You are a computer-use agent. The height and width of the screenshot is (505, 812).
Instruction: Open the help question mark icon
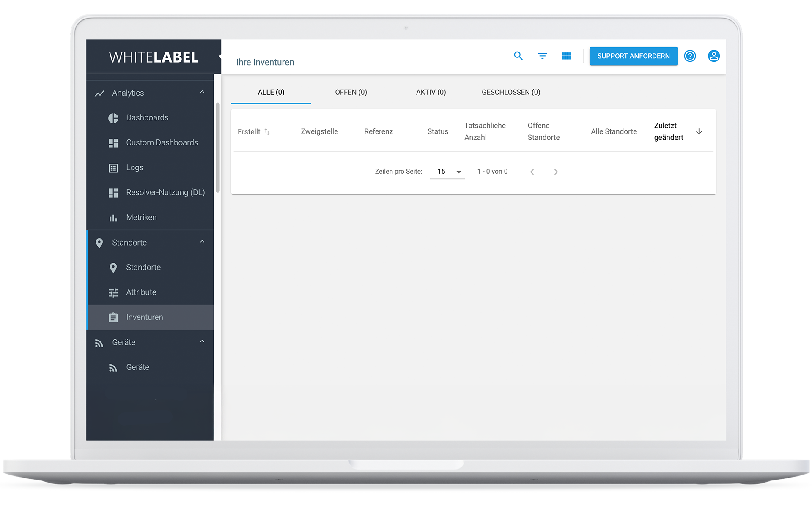[690, 56]
